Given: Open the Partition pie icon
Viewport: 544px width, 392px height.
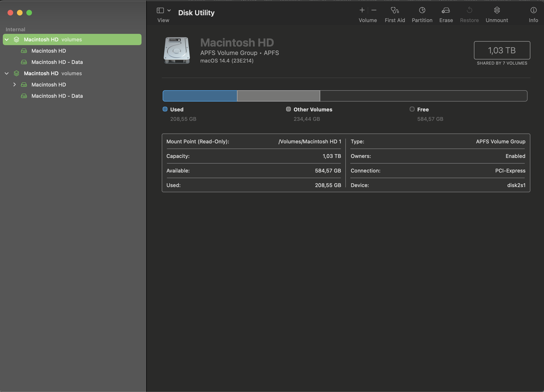Looking at the screenshot, I should pos(422,10).
